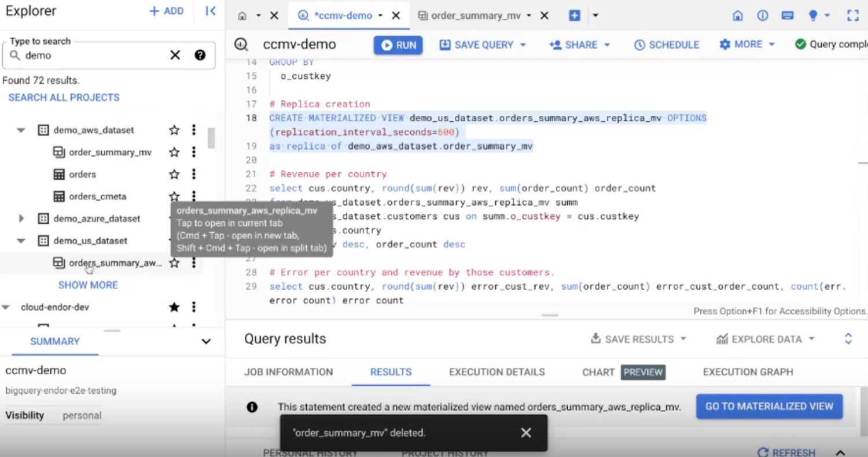Switch to SUMMARY tab
This screenshot has width=868, height=457.
tap(55, 341)
